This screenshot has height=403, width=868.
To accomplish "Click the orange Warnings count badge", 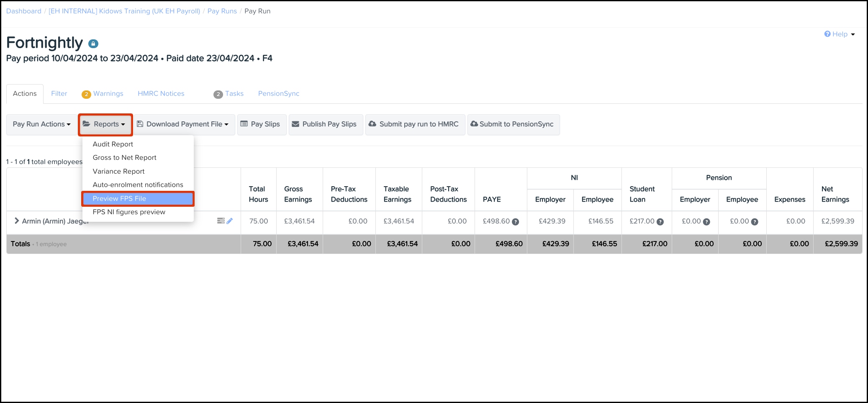I will [86, 94].
